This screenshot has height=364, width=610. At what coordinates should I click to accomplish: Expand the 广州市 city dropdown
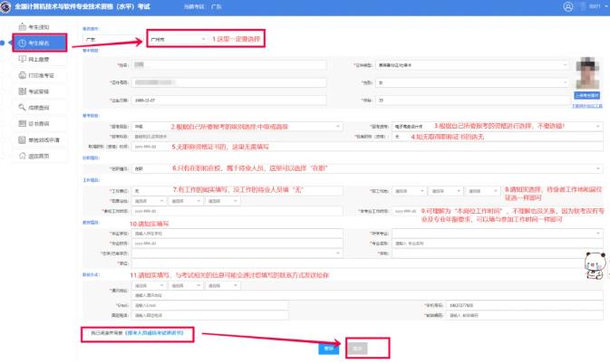point(178,39)
